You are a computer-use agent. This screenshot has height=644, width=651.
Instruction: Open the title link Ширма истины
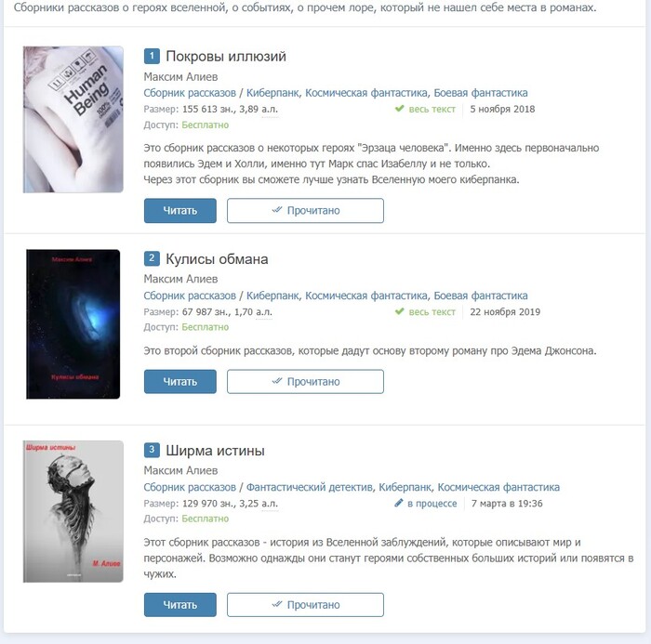point(215,450)
